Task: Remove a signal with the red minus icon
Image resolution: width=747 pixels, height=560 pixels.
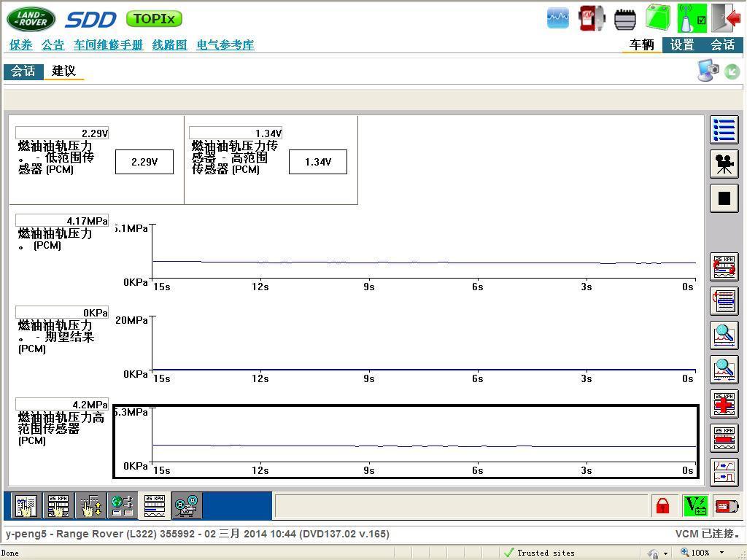Action: point(724,438)
